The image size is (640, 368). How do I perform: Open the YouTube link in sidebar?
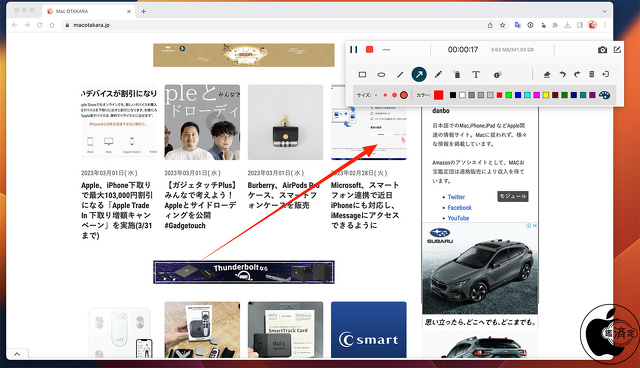point(458,218)
